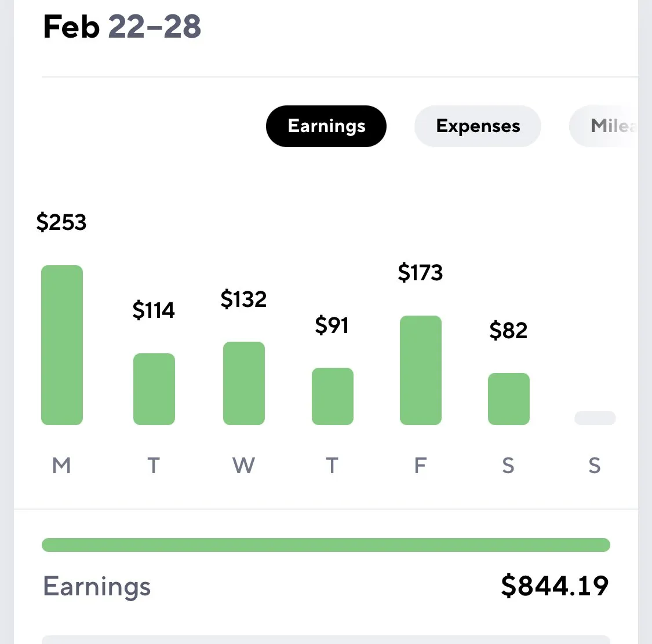
Task: Click the $844.19 total amount
Action: coord(555,586)
